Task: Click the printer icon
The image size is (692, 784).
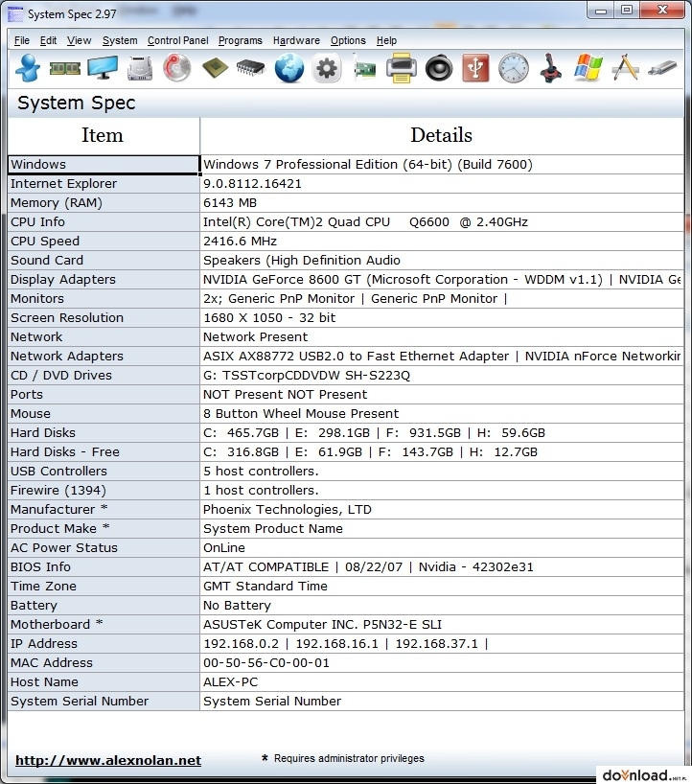Action: [x=401, y=68]
